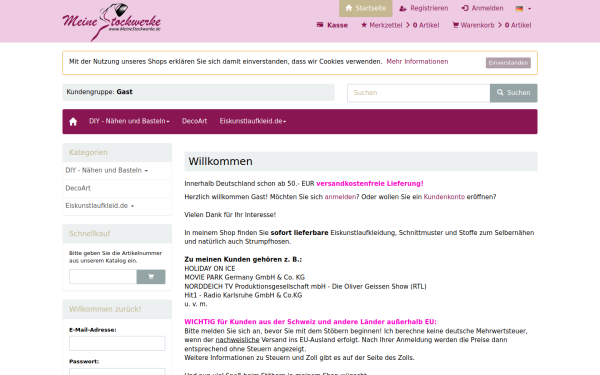Focus the Suchen search field
This screenshot has height=375, width=600.
[419, 93]
